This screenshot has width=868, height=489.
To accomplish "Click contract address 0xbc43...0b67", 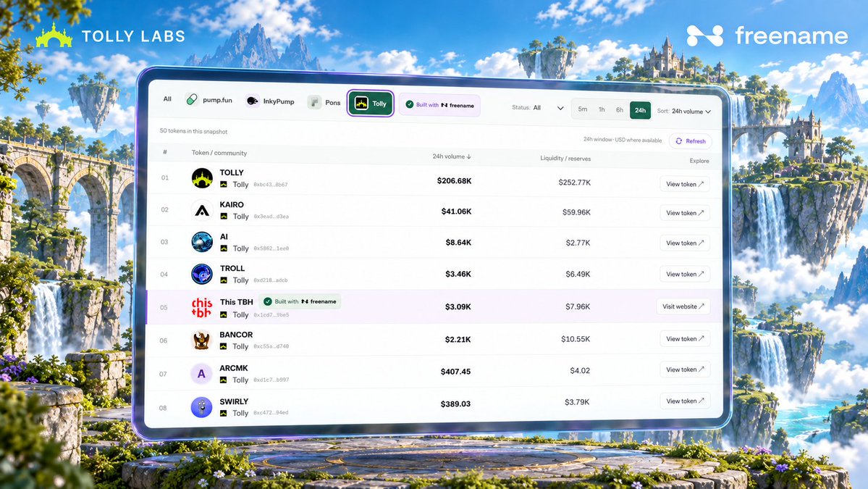I will coord(270,185).
